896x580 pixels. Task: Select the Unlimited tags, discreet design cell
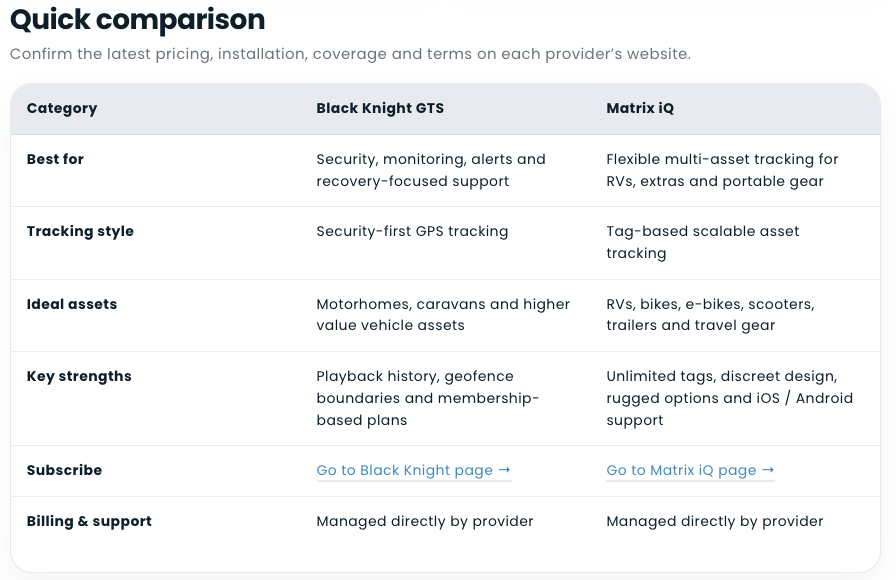pyautogui.click(x=729, y=398)
